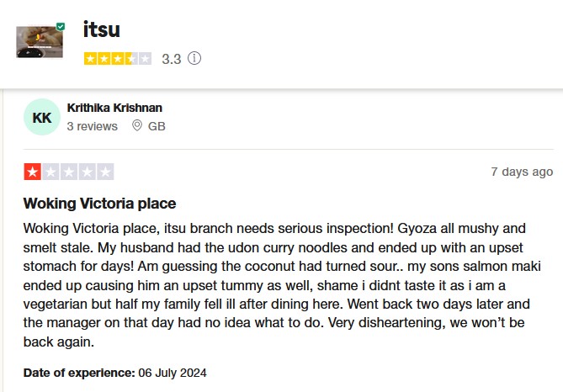Image resolution: width=563 pixels, height=392 pixels.
Task: Open the KK reviewer avatar
Action: (x=41, y=118)
